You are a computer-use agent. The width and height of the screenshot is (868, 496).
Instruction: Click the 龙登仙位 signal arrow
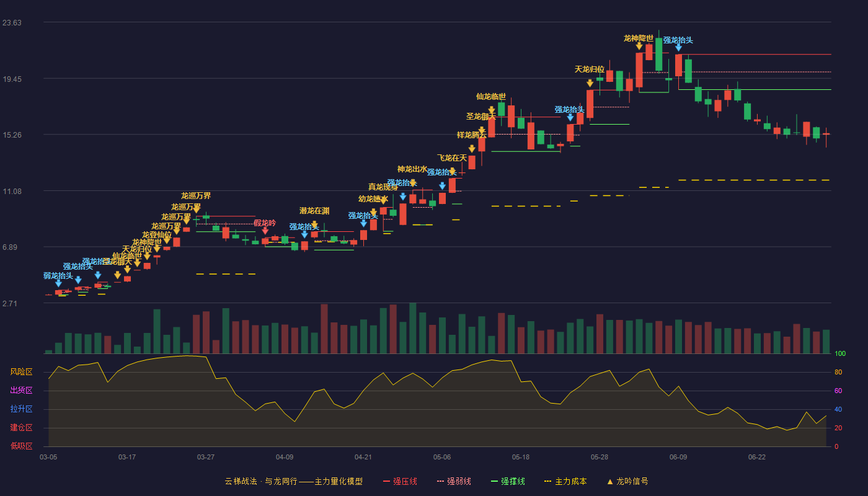point(157,249)
